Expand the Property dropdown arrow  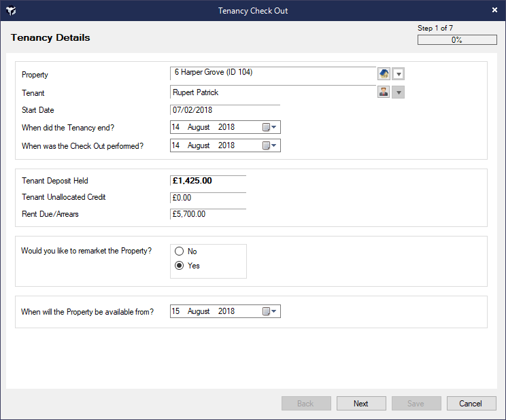tap(399, 74)
